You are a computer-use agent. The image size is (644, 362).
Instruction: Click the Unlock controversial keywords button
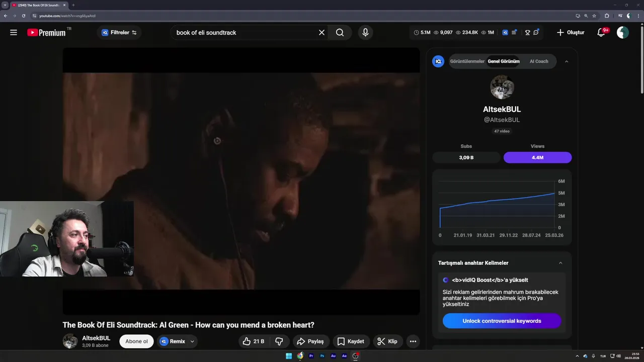502,321
